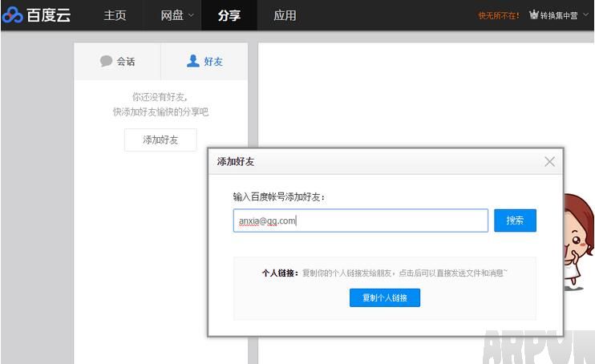Open the 主页 home page

coord(115,15)
